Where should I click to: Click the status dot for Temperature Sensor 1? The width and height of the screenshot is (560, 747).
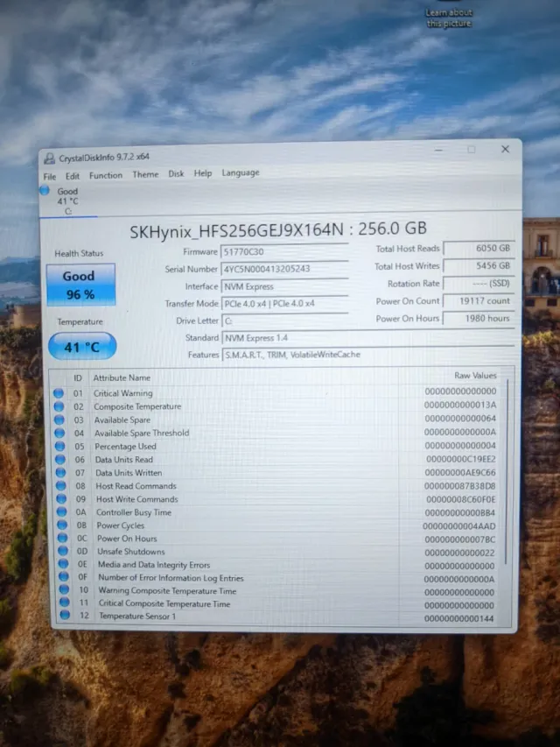[65, 615]
